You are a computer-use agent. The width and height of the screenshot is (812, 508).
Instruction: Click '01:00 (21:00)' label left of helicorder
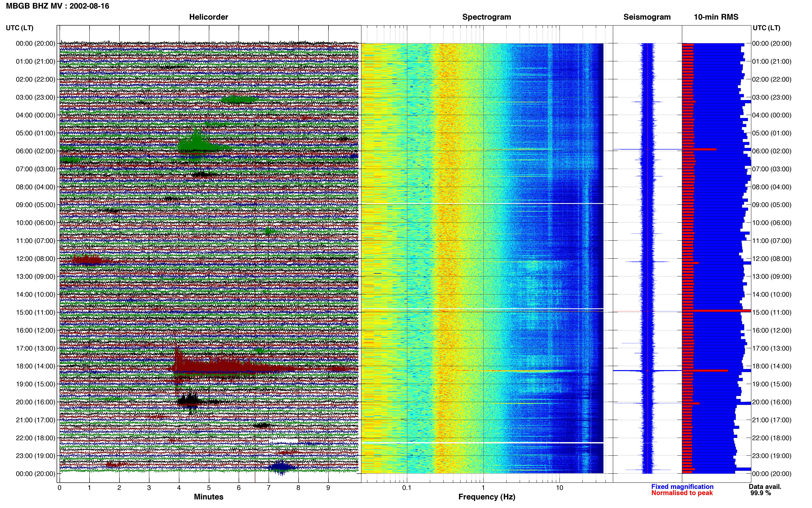coord(36,61)
